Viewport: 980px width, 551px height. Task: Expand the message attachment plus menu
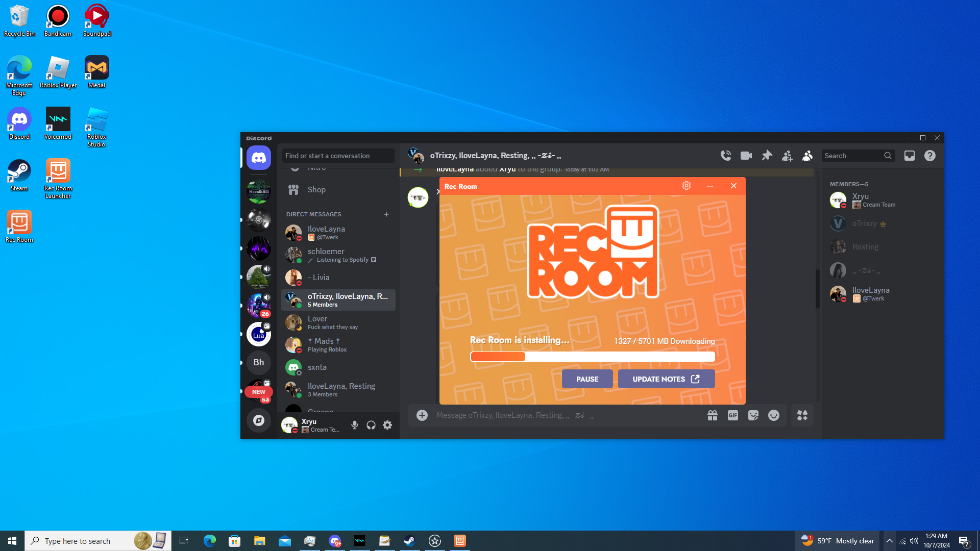click(422, 415)
